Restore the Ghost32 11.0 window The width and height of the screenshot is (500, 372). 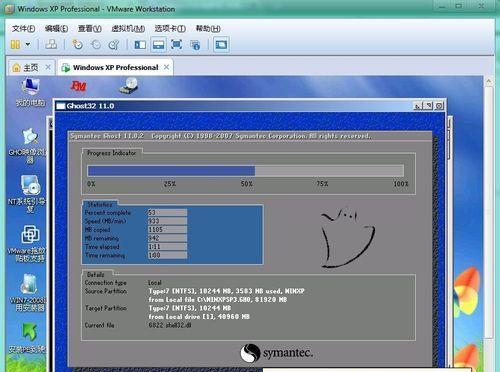(429, 106)
